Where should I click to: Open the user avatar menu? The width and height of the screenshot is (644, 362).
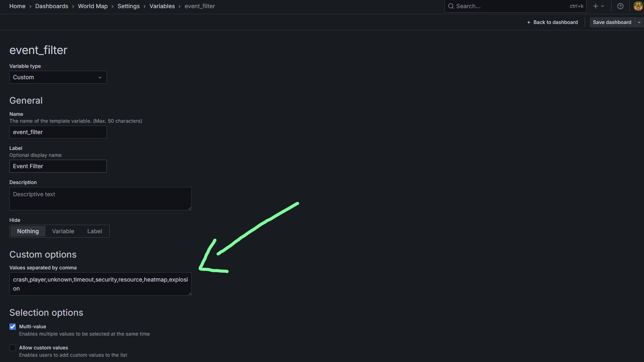638,6
